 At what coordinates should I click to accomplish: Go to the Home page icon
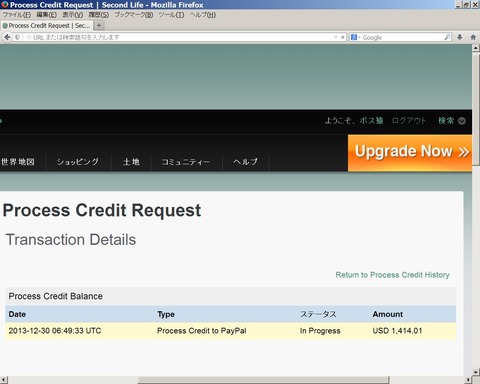[473, 37]
